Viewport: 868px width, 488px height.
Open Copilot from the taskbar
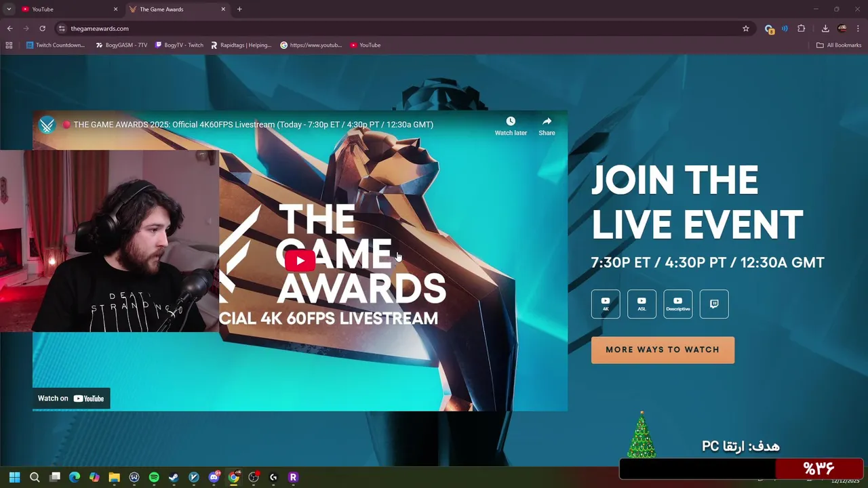tap(94, 477)
